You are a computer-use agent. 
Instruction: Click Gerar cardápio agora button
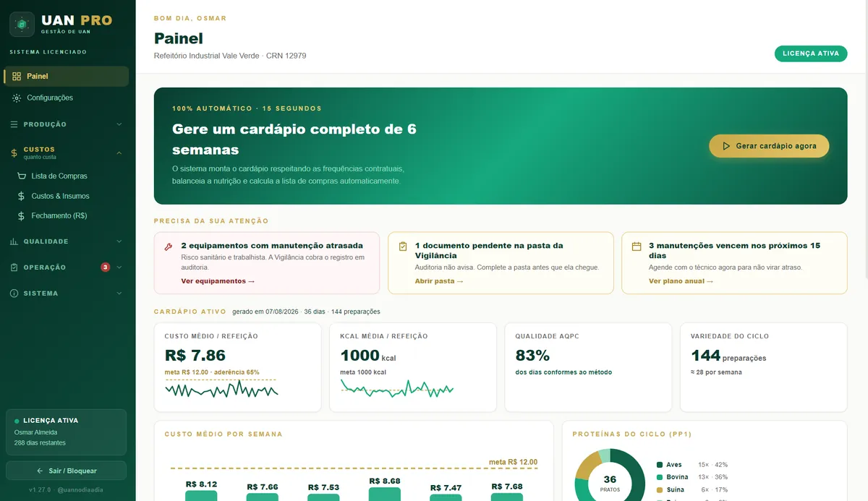click(769, 146)
